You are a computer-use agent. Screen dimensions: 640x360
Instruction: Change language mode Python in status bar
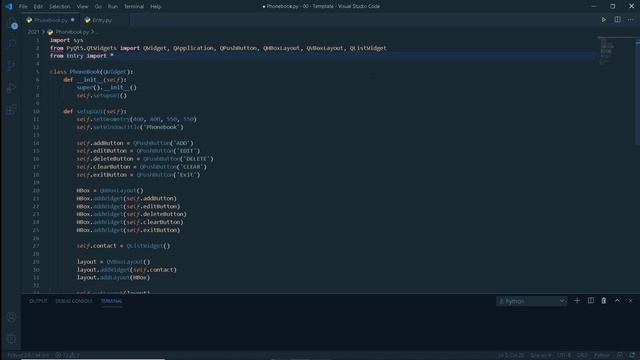[602, 356]
